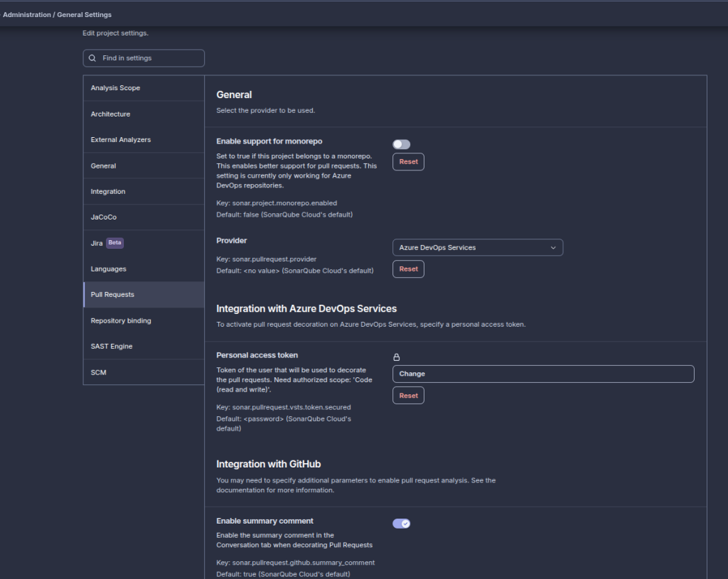
Task: Click the lock icon above the token field
Action: coord(397,357)
